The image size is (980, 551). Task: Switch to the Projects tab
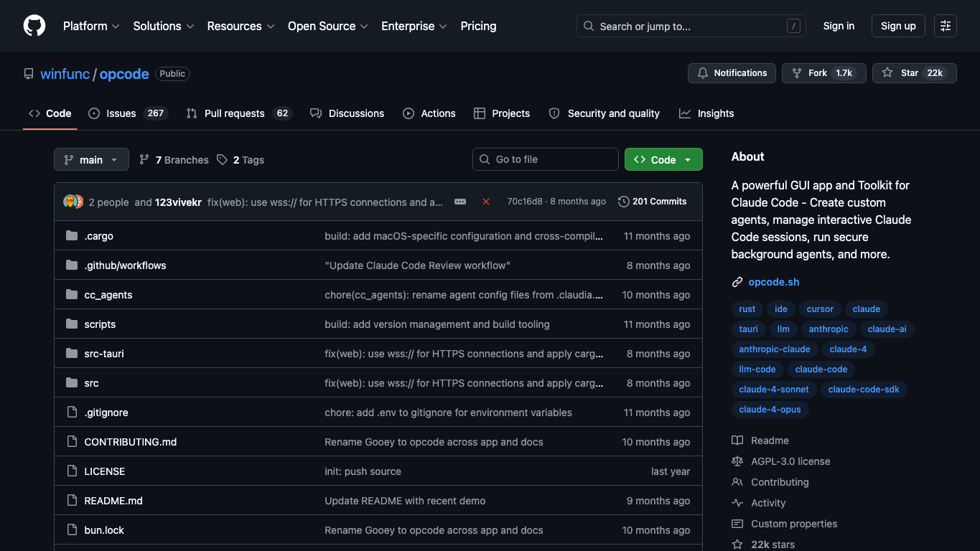point(502,113)
